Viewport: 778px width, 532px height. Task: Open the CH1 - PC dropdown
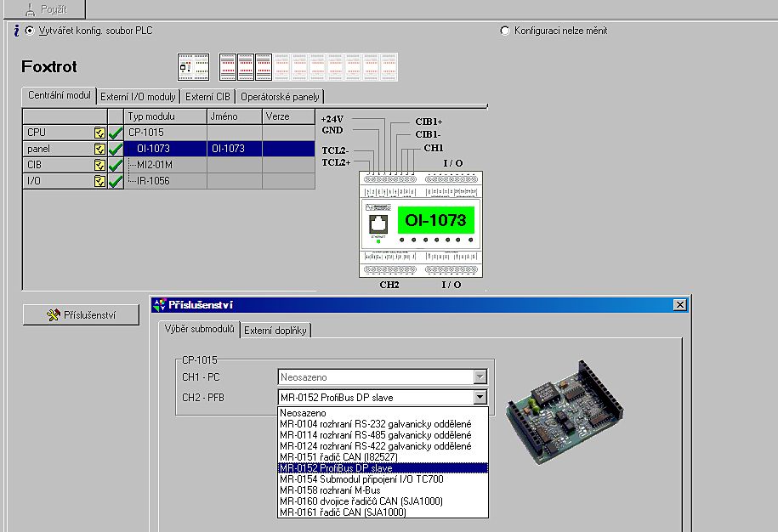pos(480,376)
